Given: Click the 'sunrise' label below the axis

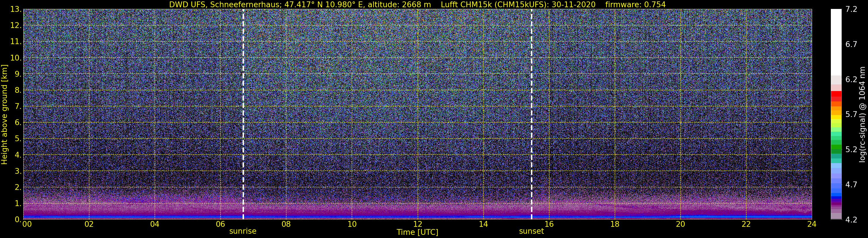Looking at the screenshot, I should tap(243, 231).
